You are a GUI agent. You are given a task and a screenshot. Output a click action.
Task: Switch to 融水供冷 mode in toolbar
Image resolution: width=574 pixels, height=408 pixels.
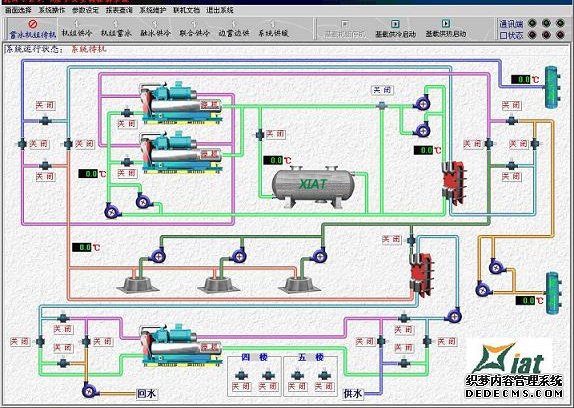click(156, 30)
